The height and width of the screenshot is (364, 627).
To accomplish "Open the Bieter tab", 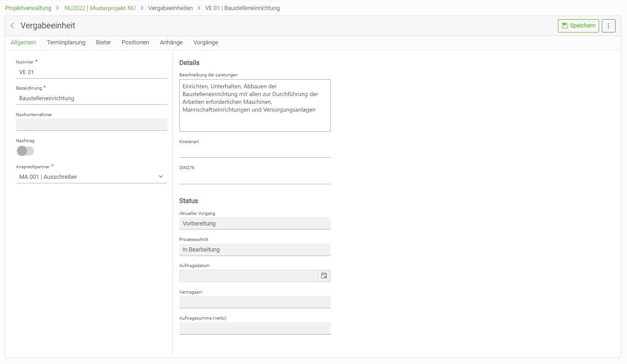I will [x=103, y=43].
